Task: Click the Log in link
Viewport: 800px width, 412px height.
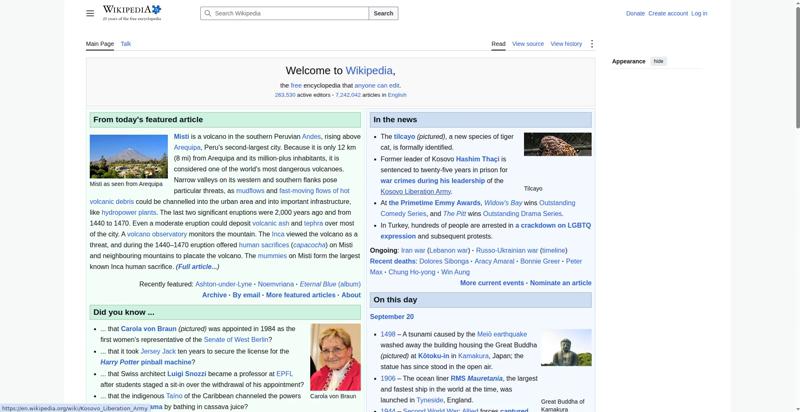Action: click(699, 14)
